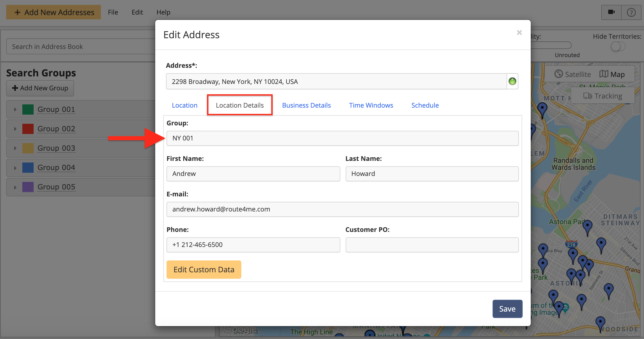
Task: Close the Edit Address dialog
Action: [519, 33]
